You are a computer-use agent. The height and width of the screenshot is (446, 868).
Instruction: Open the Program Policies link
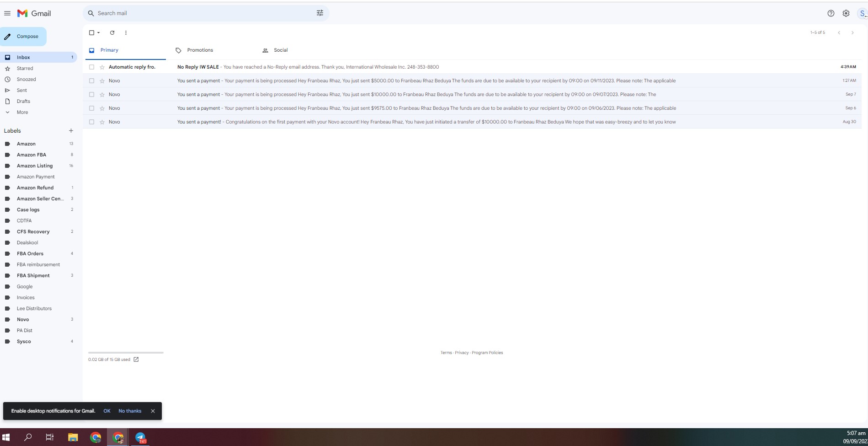(487, 353)
